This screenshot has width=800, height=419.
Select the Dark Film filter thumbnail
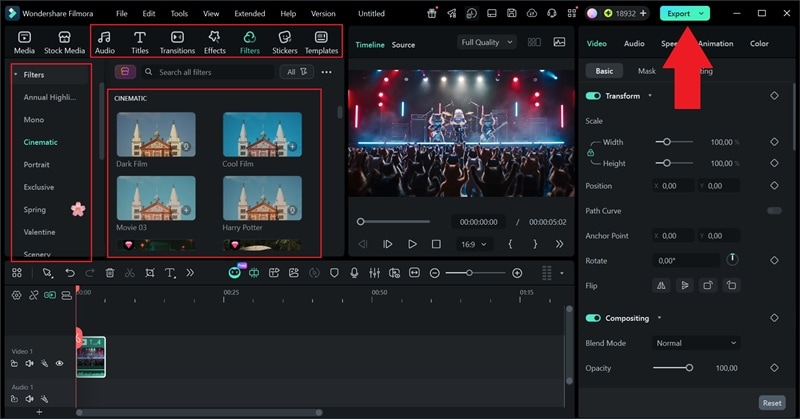pyautogui.click(x=156, y=134)
